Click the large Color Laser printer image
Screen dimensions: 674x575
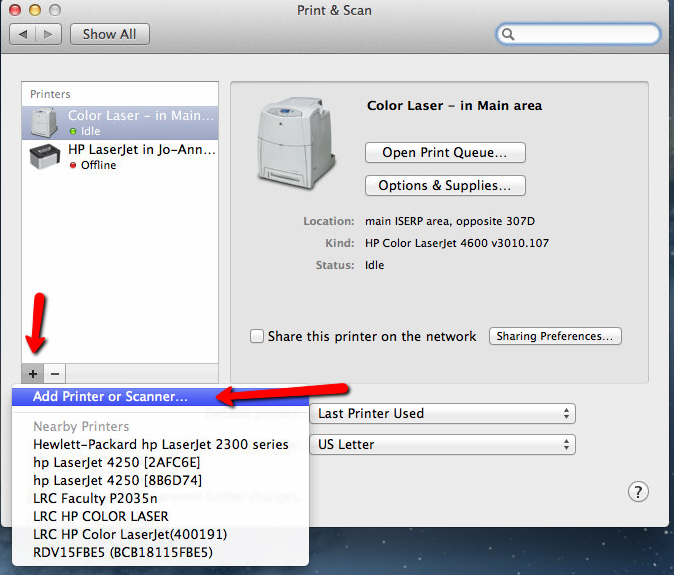coord(296,143)
